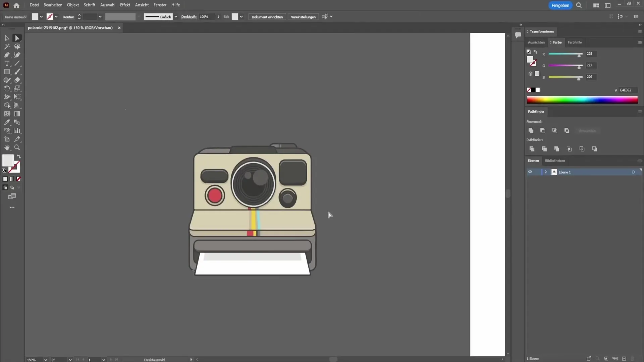Enable Draw Behind mode in toolbar

tap(12, 188)
